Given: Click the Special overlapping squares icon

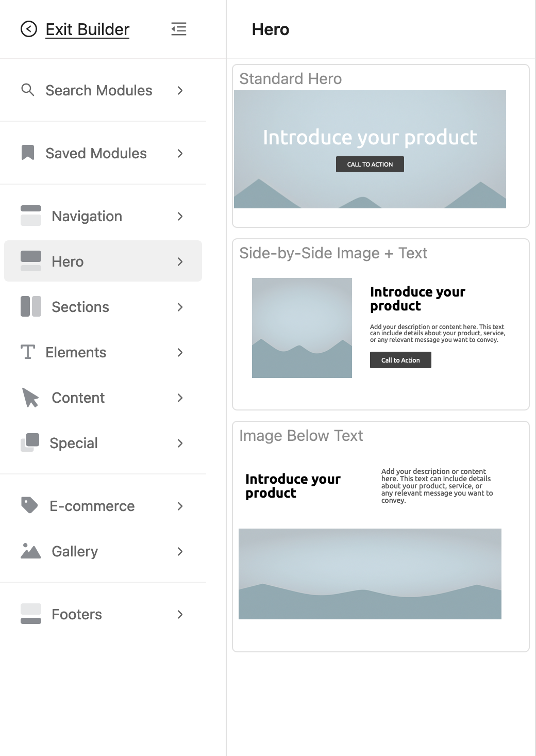Looking at the screenshot, I should click(30, 442).
